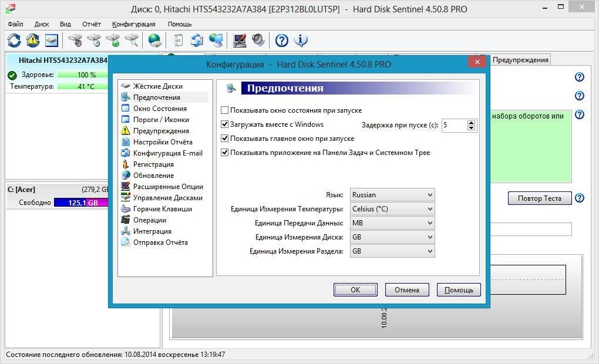Viewport: 599px width, 364px height.
Task: Open Пороги / Иконки settings
Action: [161, 120]
